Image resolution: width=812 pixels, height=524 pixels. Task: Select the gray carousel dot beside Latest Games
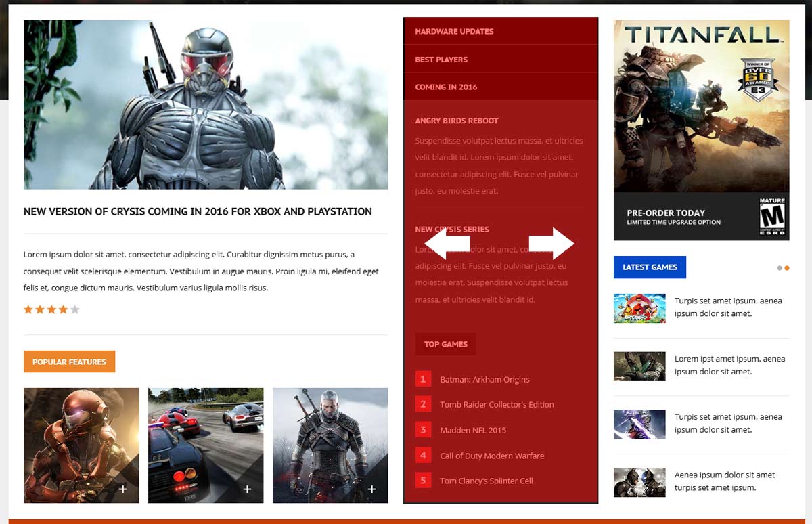click(780, 268)
